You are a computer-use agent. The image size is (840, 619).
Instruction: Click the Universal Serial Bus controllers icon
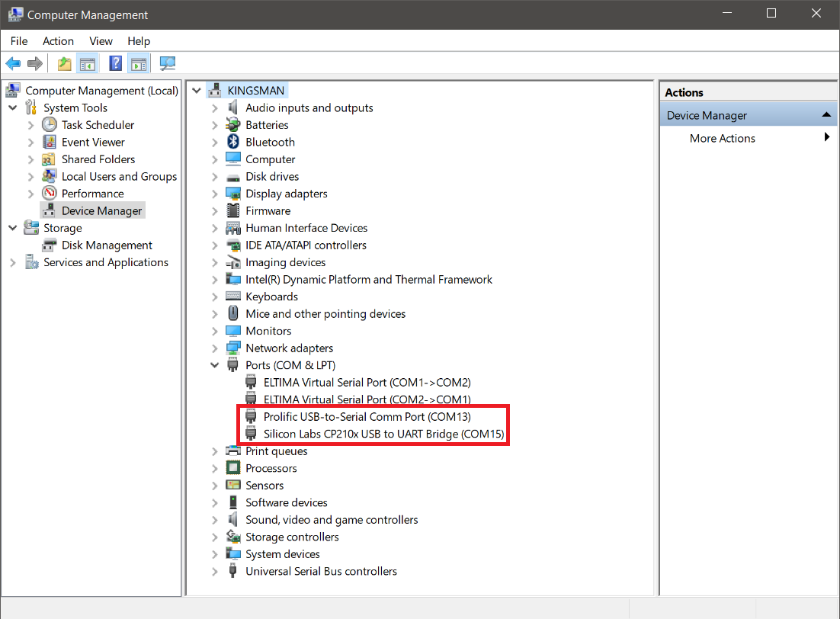click(233, 571)
